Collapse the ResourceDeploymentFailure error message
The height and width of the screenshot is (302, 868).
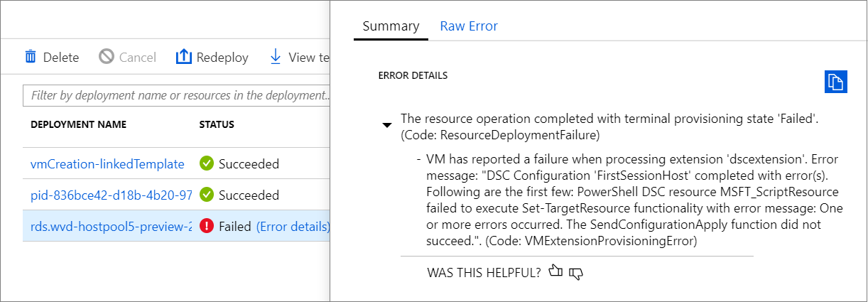pyautogui.click(x=386, y=126)
